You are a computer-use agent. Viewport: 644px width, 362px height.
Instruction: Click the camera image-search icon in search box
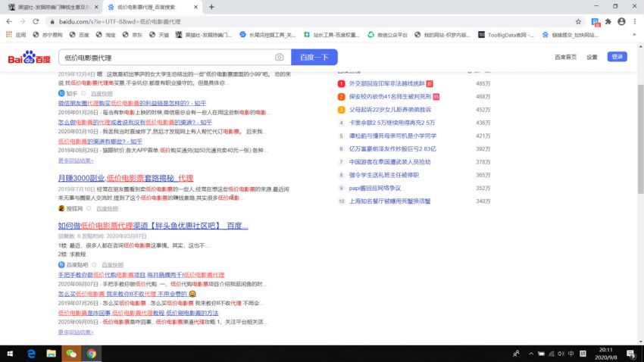[280, 58]
